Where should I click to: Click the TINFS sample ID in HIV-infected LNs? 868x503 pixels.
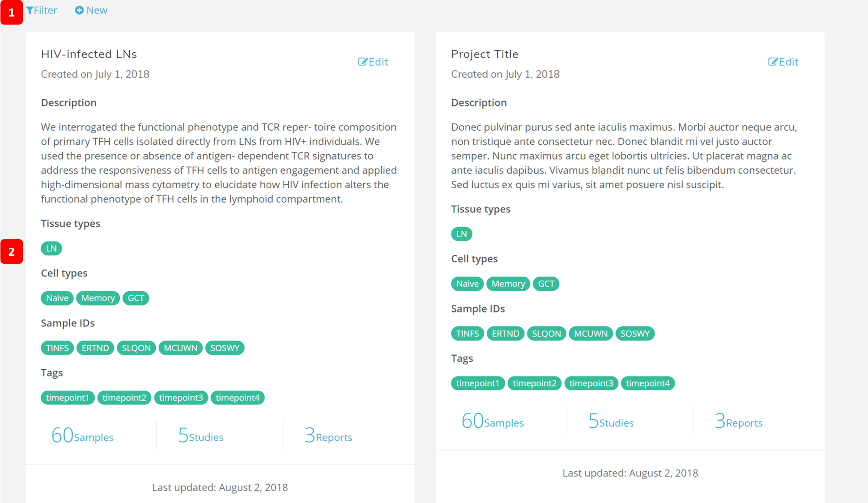click(57, 348)
